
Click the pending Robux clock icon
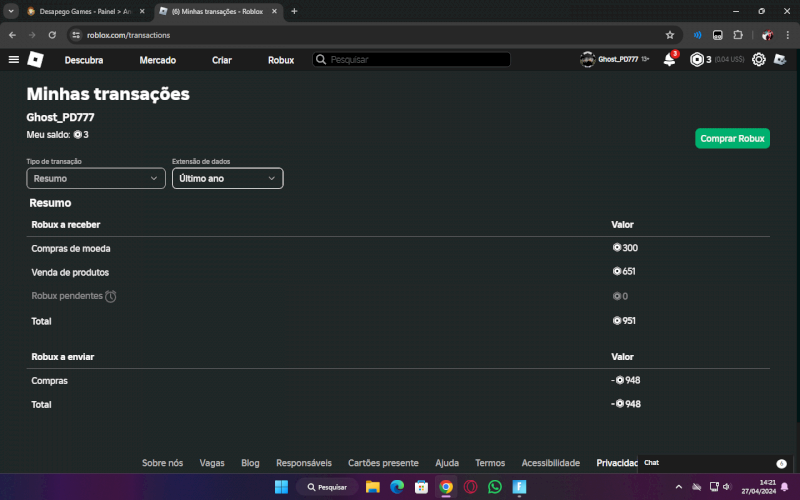click(x=111, y=296)
